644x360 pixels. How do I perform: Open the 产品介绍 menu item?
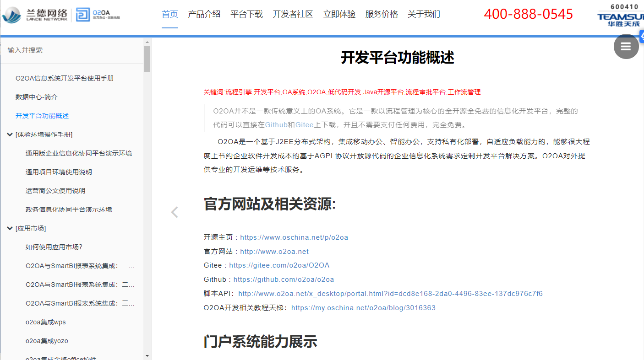tap(204, 14)
